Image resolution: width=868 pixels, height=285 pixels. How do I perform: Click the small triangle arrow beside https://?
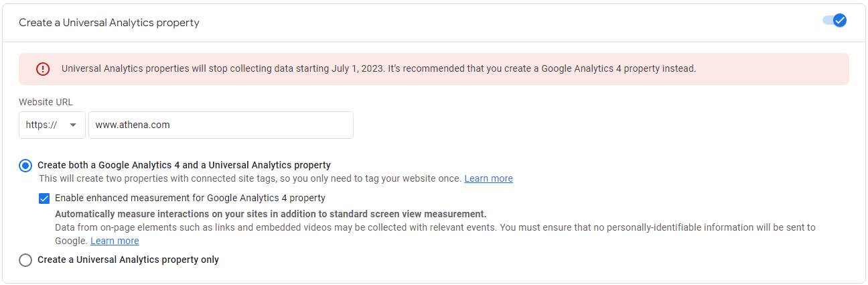(72, 125)
